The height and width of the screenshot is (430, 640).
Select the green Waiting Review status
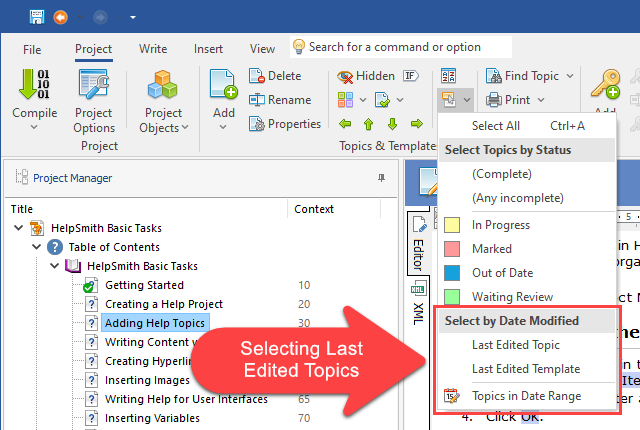(527, 297)
